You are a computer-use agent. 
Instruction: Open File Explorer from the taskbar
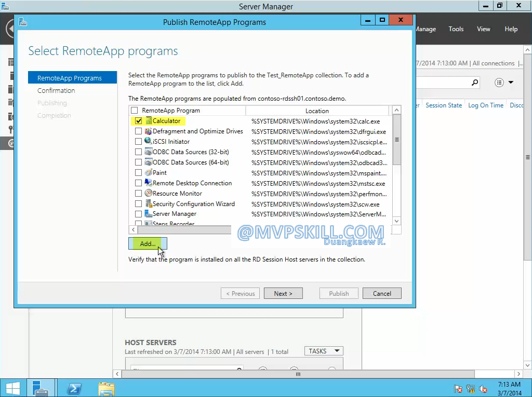107,388
